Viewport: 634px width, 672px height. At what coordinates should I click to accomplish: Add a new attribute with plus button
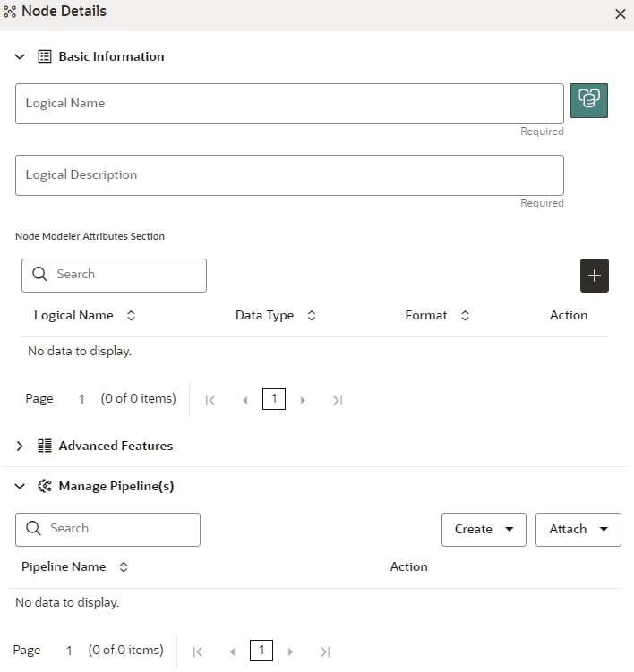point(595,276)
